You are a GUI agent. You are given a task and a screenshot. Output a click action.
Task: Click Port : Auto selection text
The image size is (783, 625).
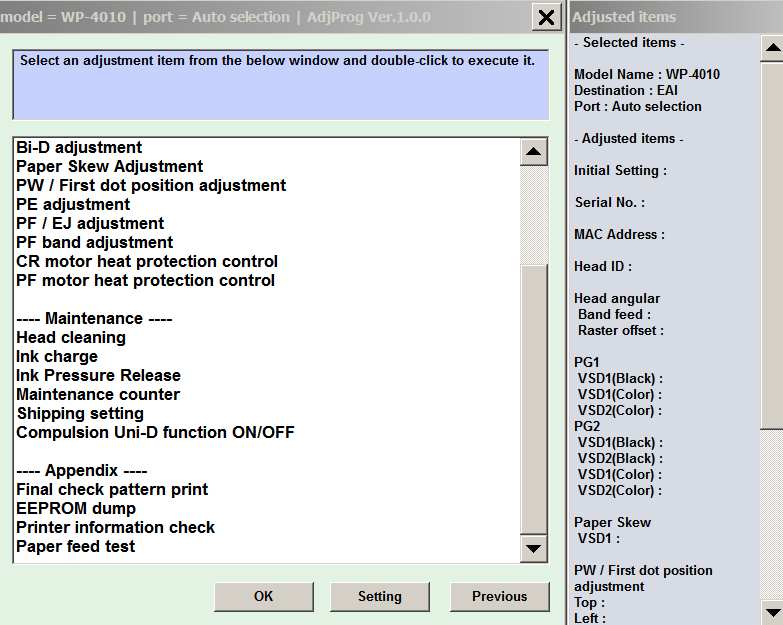point(638,106)
